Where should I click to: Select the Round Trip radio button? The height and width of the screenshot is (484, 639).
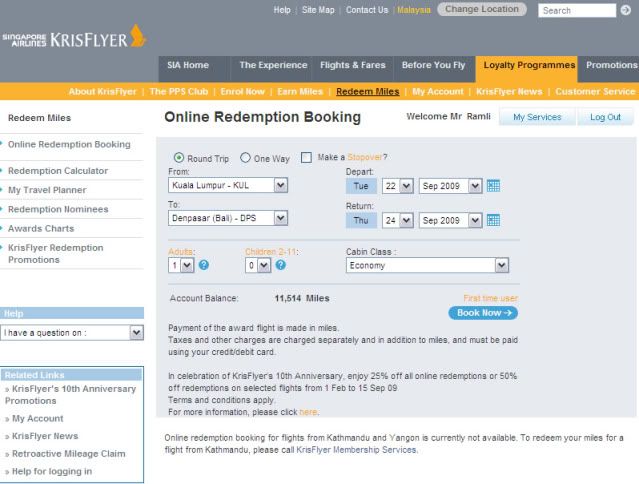(178, 158)
